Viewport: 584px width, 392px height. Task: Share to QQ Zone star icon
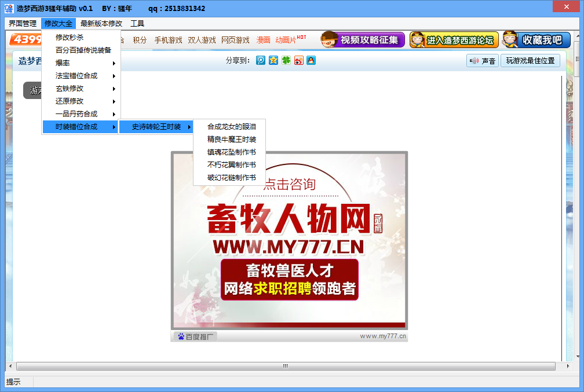(x=273, y=60)
